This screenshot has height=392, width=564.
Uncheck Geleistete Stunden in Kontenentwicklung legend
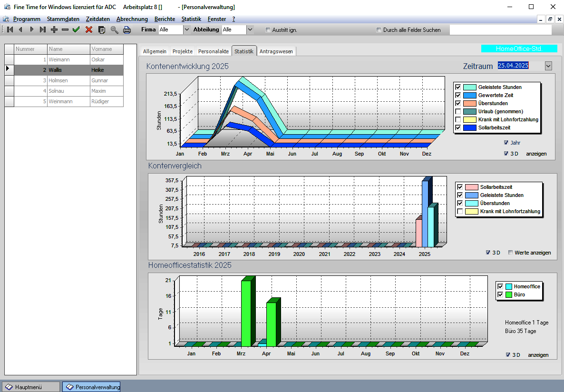coord(458,87)
